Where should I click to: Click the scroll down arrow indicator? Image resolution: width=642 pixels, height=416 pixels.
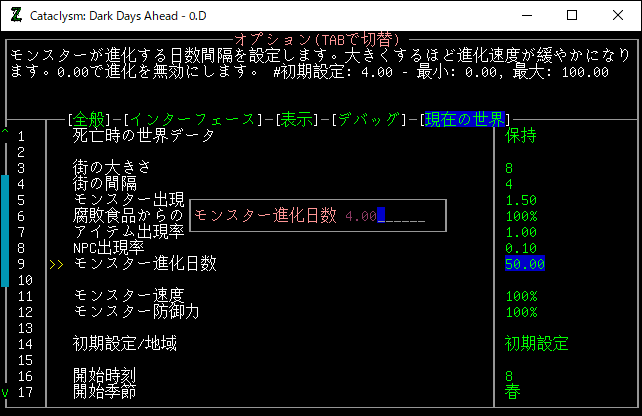point(5,392)
